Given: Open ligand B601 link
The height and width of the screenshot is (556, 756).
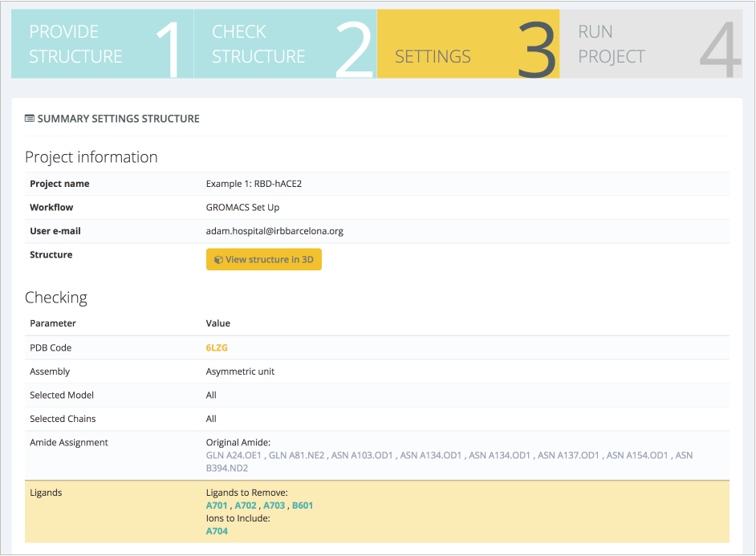Looking at the screenshot, I should tap(303, 505).
